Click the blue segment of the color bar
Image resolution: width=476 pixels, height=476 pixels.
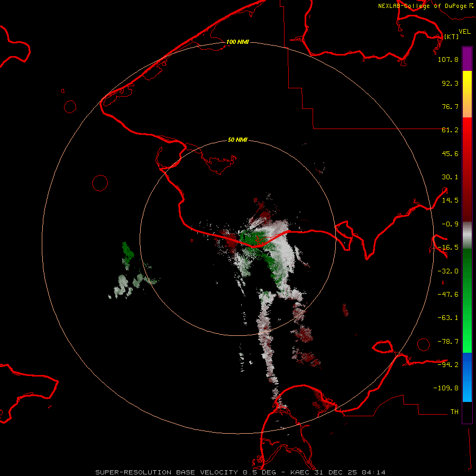pos(467,377)
